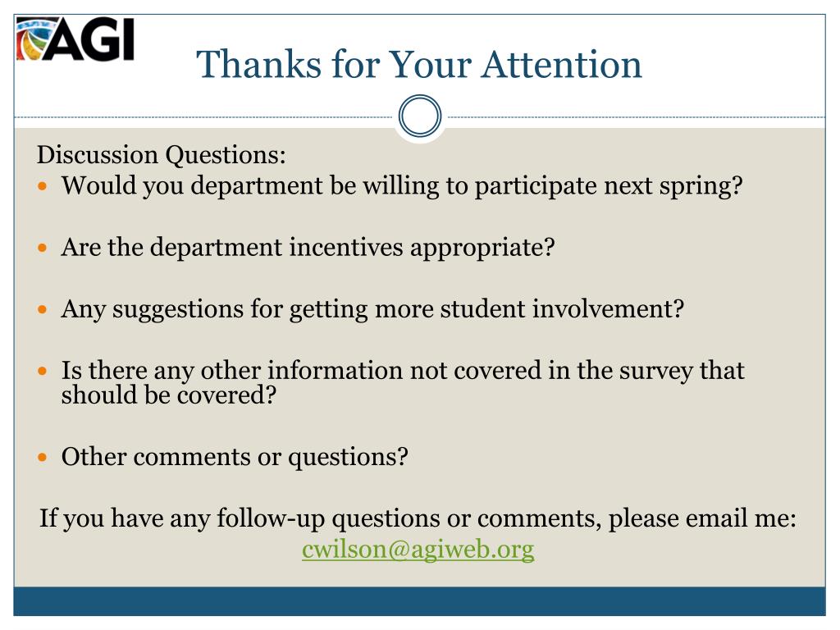This screenshot has height=630, width=840.
Task: Click the second line 'should be covered?'
Action: pyautogui.click(x=169, y=395)
